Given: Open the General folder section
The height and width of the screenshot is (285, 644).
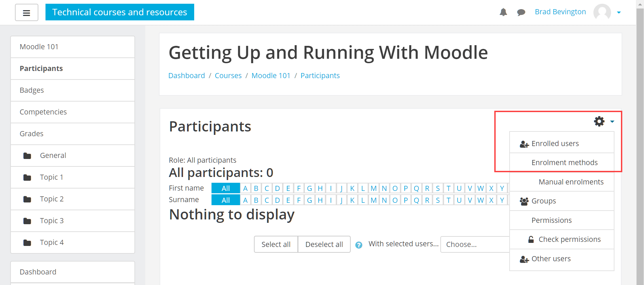Looking at the screenshot, I should [x=53, y=156].
